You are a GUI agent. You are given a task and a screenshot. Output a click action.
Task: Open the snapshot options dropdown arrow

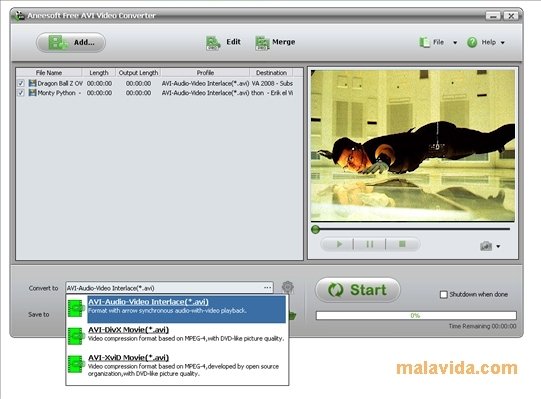click(498, 246)
